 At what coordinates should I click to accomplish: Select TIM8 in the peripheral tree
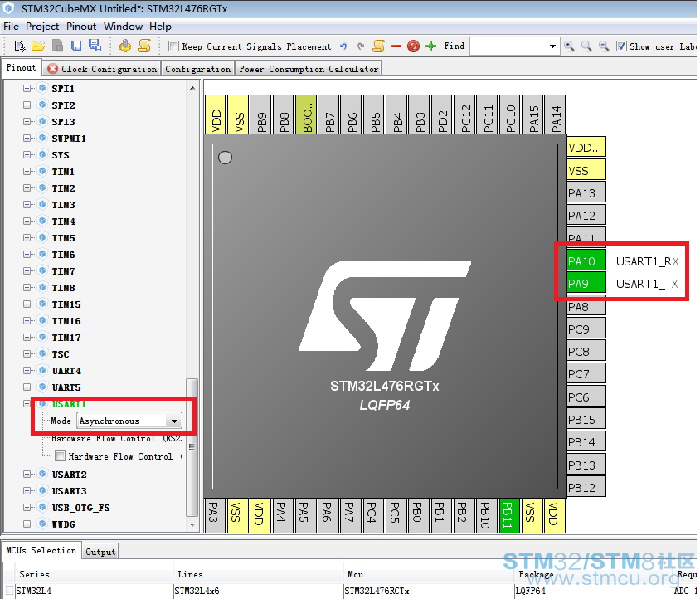(63, 288)
